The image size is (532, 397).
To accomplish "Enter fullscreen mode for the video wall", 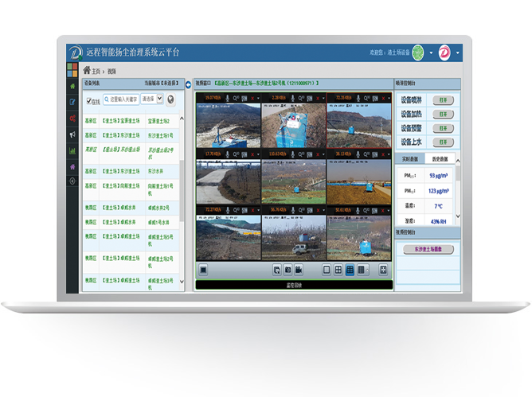I will 383,270.
